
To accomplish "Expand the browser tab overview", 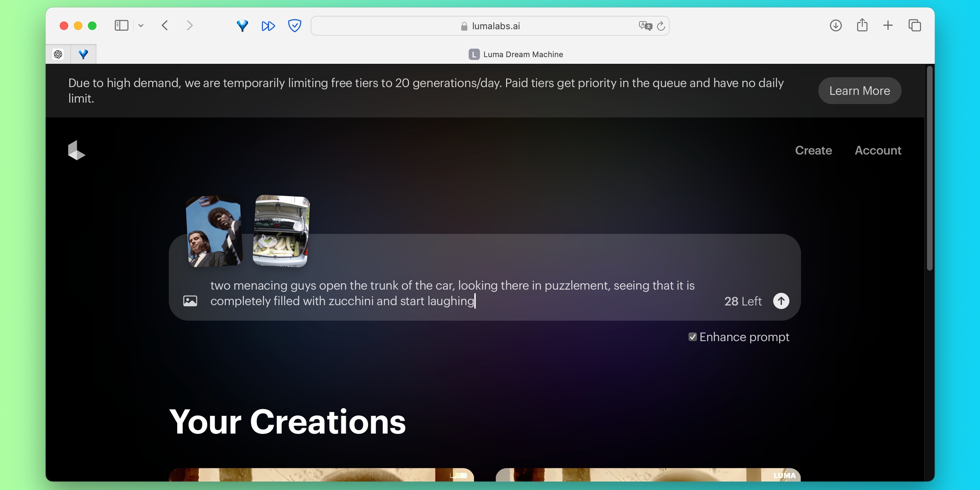I will pyautogui.click(x=915, y=25).
